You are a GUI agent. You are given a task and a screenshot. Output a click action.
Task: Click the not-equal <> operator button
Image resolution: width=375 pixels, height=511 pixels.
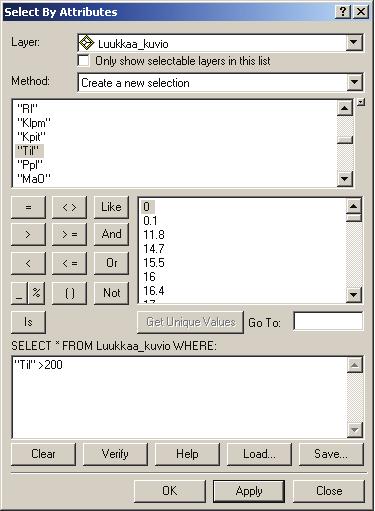point(70,207)
